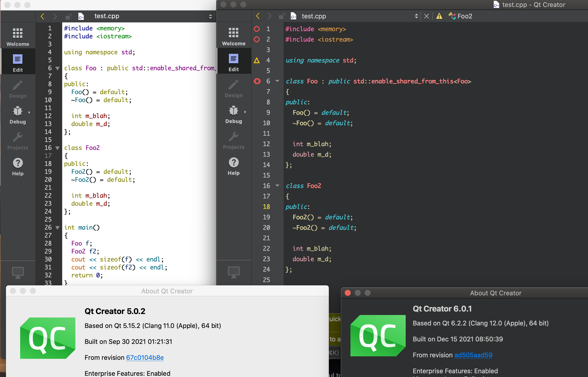Click 'Foo2 f2;' in the light editor
Image resolution: width=588 pixels, height=377 pixels.
coord(85,251)
